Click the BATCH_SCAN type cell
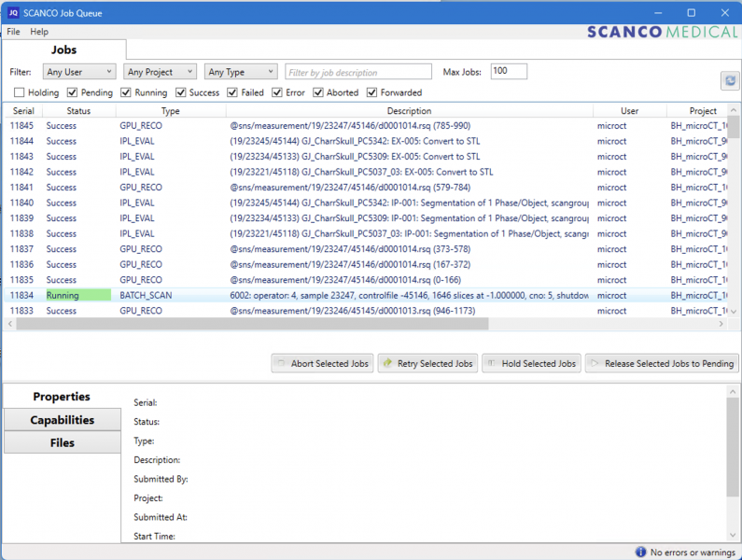Screen dimensions: 742x560 click(146, 295)
